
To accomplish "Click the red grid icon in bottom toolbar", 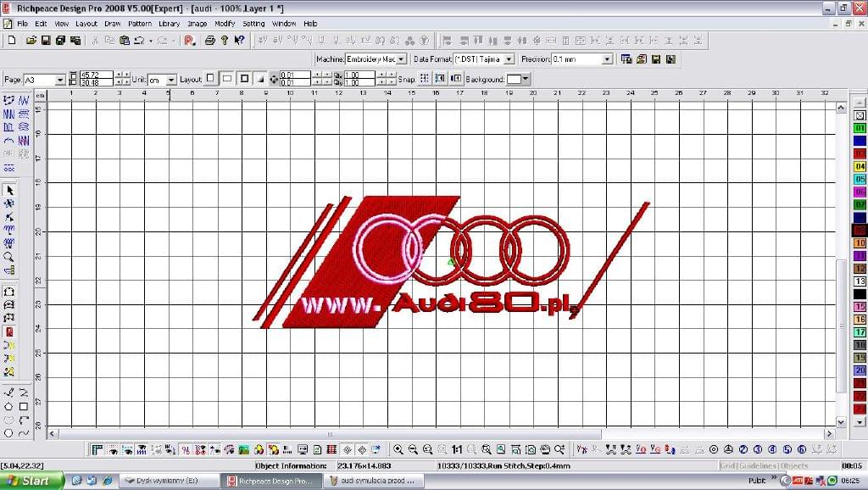I will 331,449.
